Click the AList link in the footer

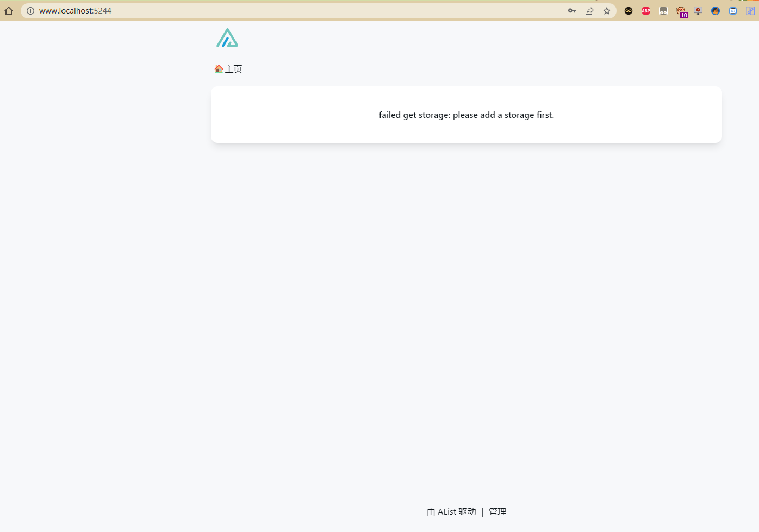[447, 511]
